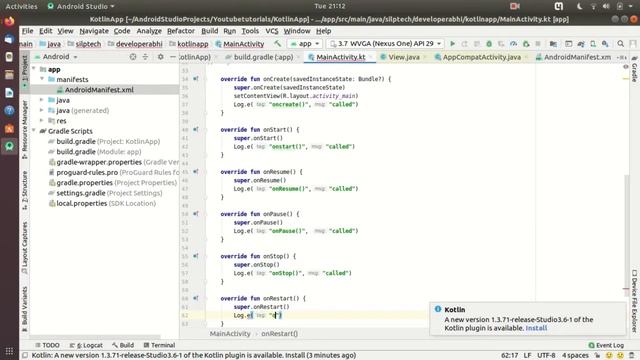Show applications grid in the dock
Screen dimensions: 640x360
pos(9,351)
